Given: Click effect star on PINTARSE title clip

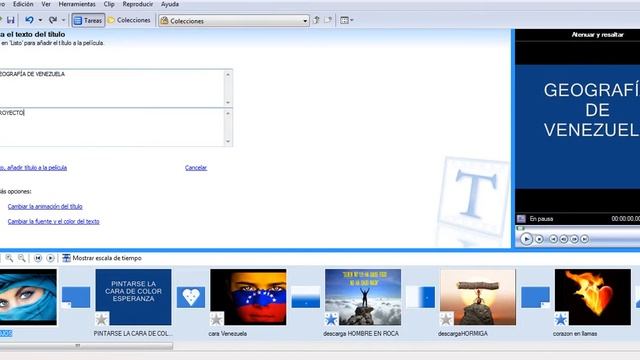Looking at the screenshot, I should (x=102, y=319).
